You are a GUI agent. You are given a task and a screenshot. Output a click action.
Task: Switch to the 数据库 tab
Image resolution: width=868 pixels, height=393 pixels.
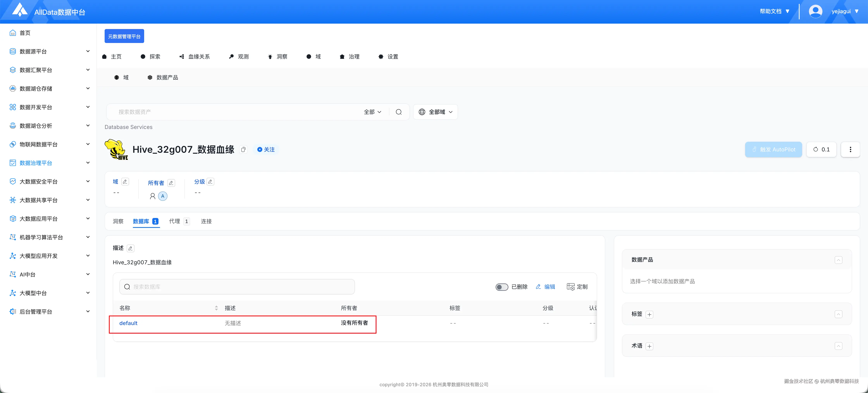[146, 221]
